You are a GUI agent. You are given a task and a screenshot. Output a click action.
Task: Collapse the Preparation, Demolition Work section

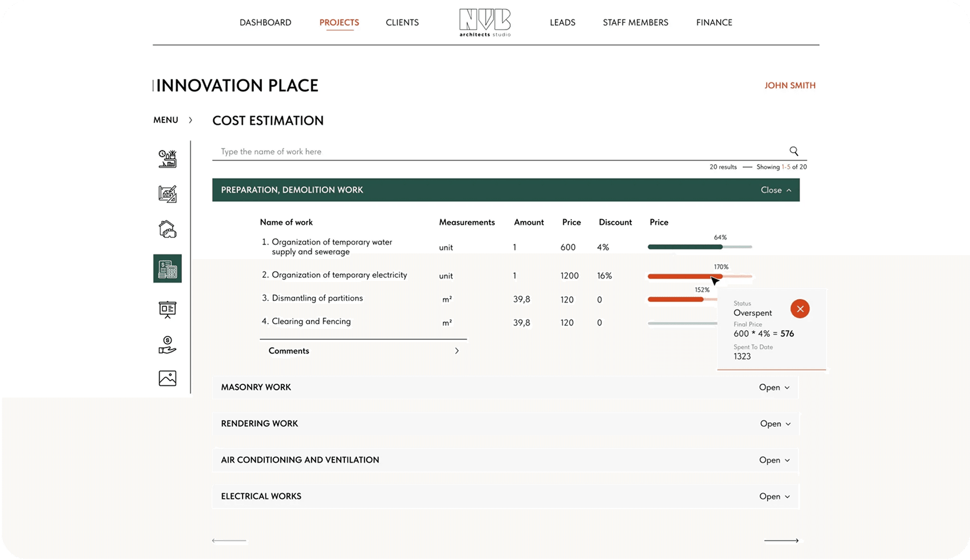click(776, 190)
